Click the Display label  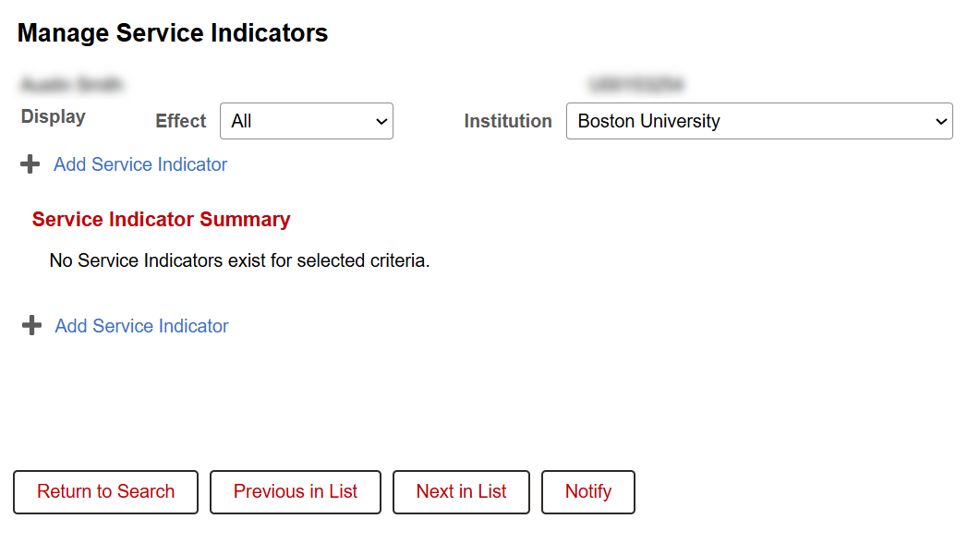click(54, 117)
